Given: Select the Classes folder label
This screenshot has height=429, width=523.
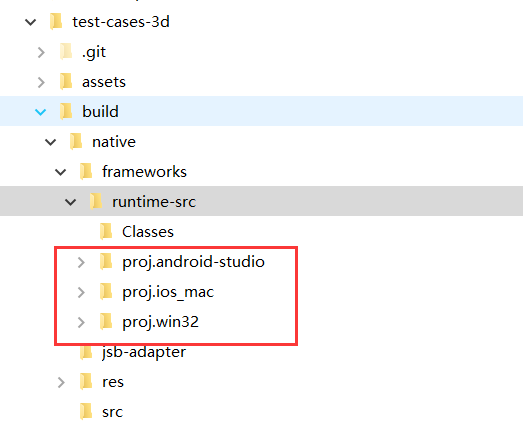Looking at the screenshot, I should coord(148,232).
